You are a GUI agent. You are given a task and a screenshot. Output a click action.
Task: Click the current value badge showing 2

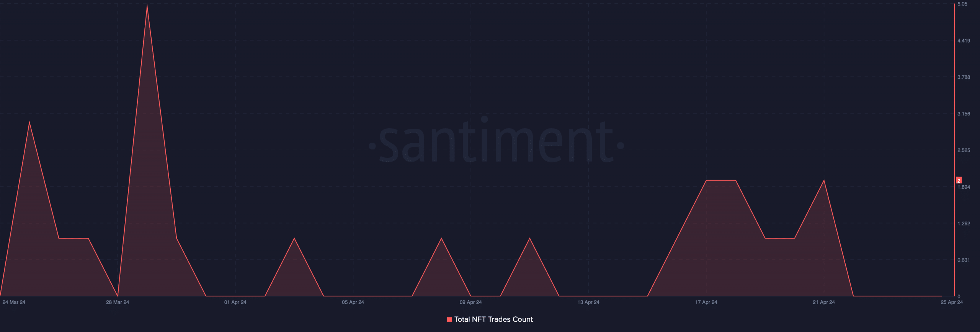coord(959,180)
